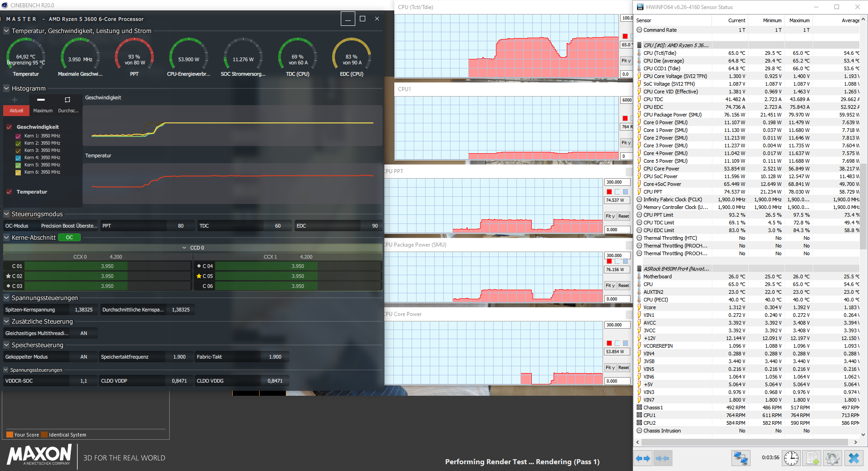Click the plus zoom icon in Histogramm
Image resolution: width=868 pixels, height=471 pixels.
coord(15,99)
